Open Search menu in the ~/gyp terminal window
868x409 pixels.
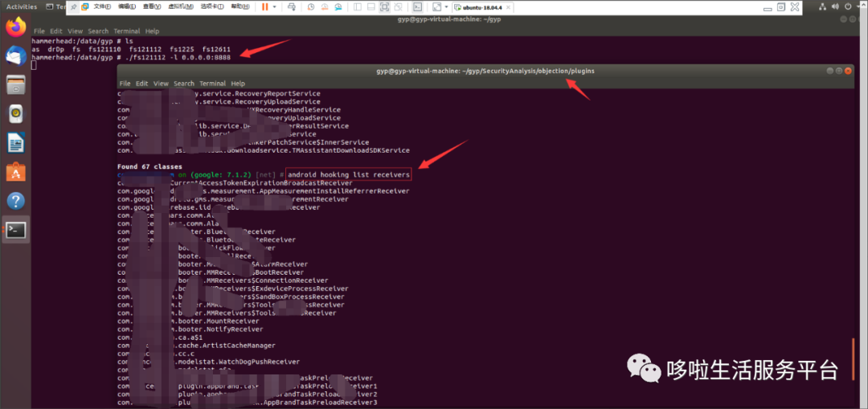[98, 31]
